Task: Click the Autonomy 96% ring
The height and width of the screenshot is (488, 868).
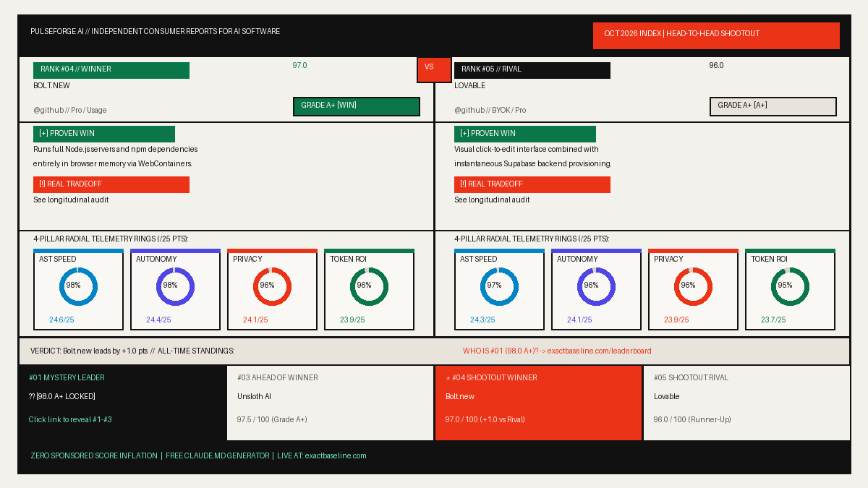Action: click(596, 286)
